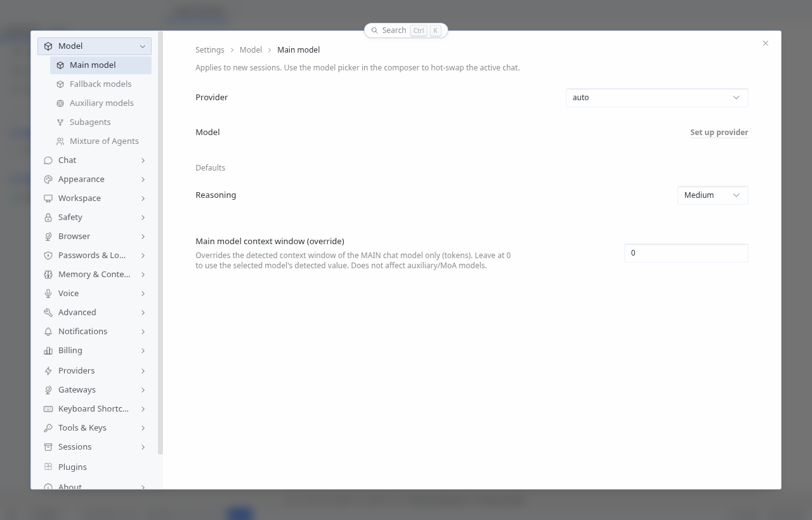Click the Subagents branch icon
Image resolution: width=812 pixels, height=520 pixels.
point(60,122)
